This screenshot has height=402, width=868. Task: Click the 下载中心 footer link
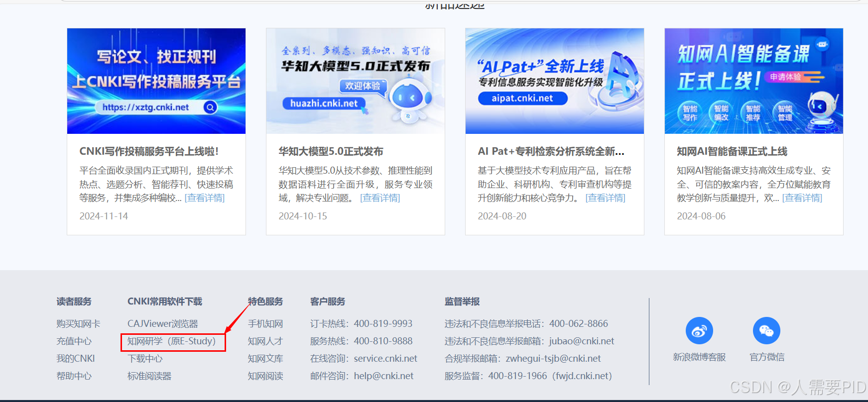click(x=145, y=359)
